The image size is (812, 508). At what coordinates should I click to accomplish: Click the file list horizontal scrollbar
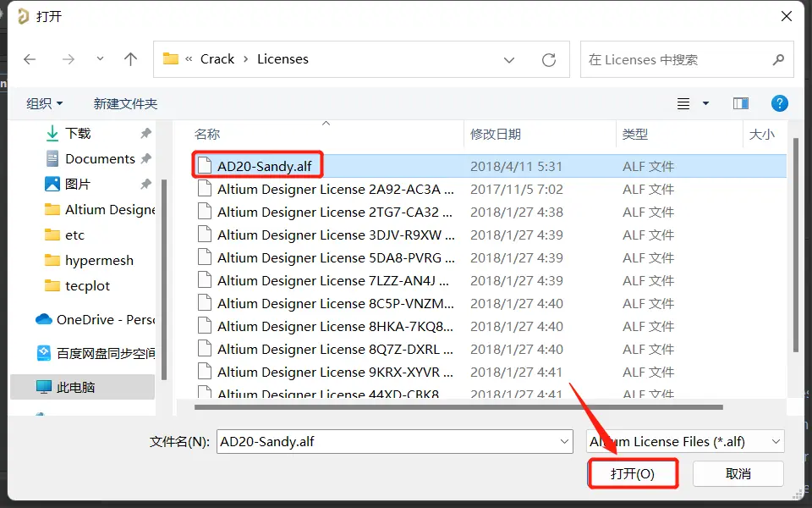pos(458,407)
